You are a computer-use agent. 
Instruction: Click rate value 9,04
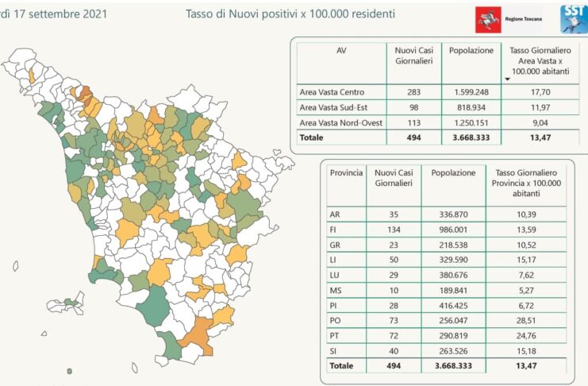540,123
